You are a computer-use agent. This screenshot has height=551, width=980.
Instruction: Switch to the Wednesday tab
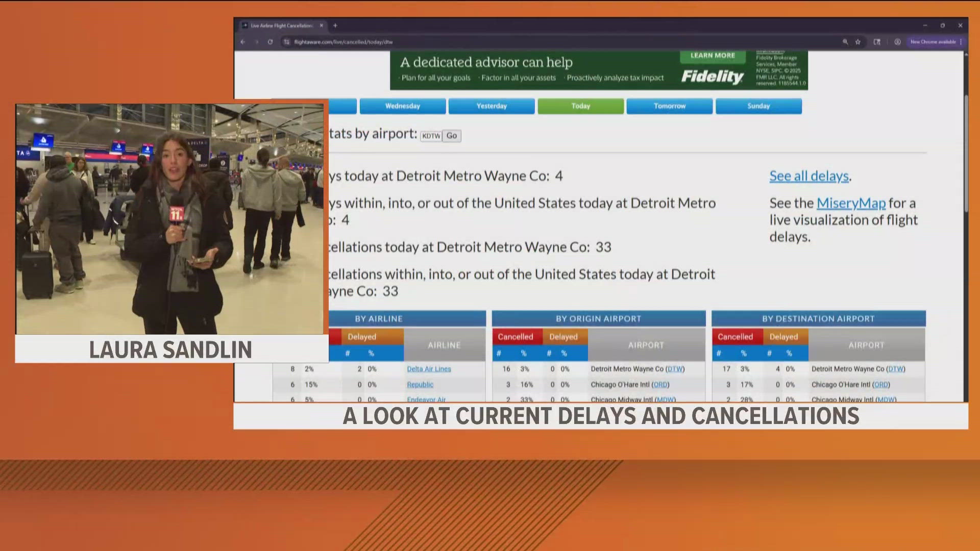[x=403, y=106]
